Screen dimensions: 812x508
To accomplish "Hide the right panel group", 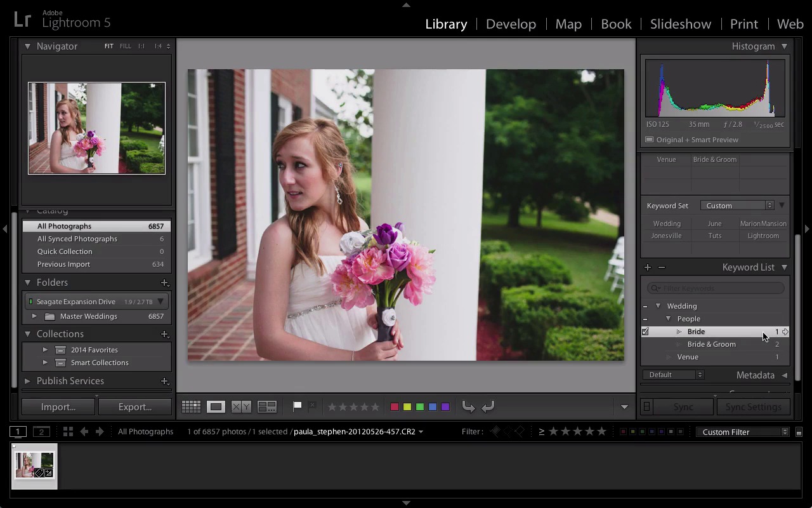I will pyautogui.click(x=807, y=229).
